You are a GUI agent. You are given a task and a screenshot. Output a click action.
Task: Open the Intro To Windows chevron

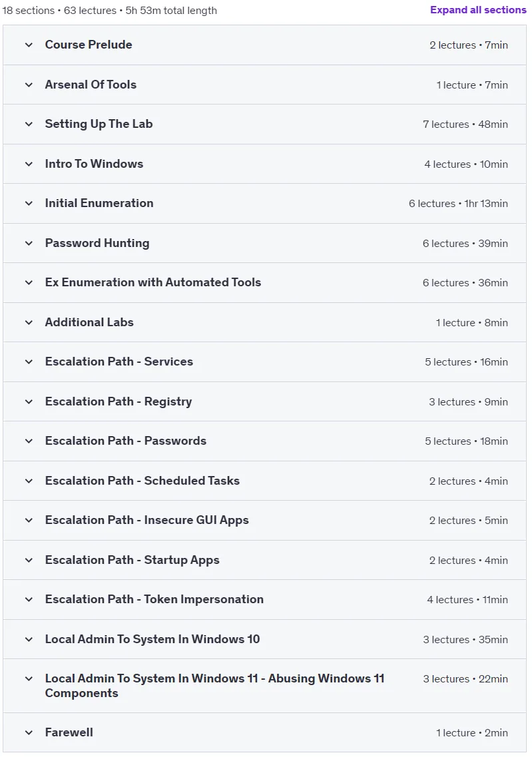click(x=29, y=164)
